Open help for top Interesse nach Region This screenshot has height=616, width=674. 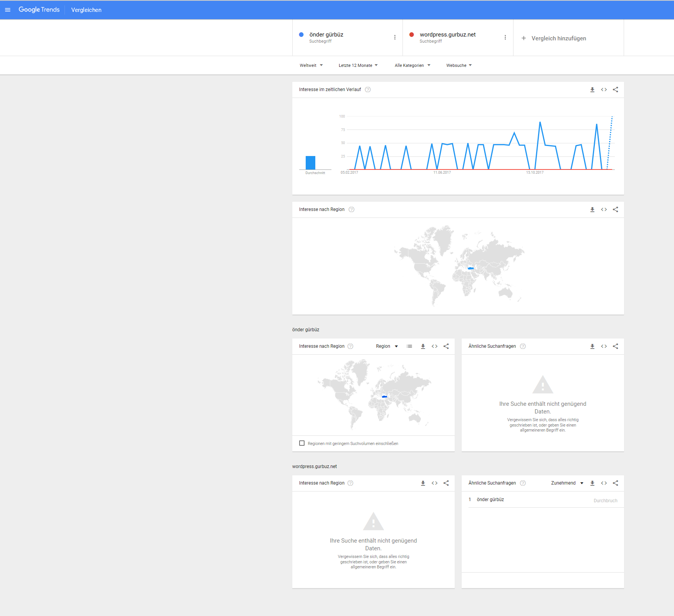351,209
